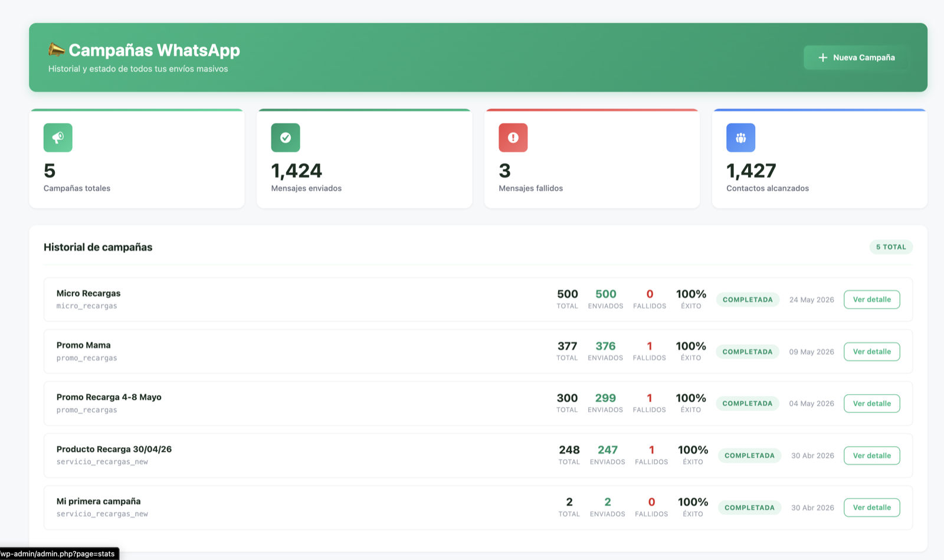This screenshot has height=560, width=944.
Task: Click the 3 Mensajes fallidos count
Action: click(x=505, y=171)
